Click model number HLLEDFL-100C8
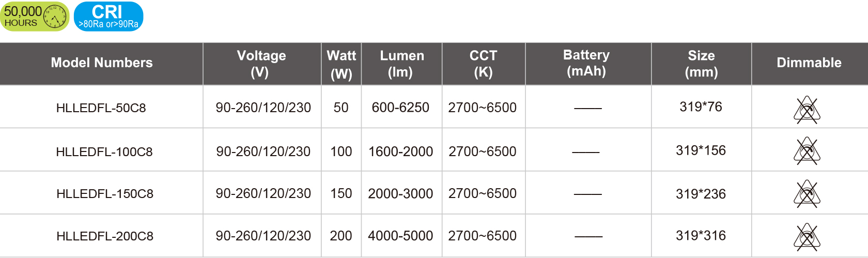The width and height of the screenshot is (868, 258). [x=104, y=152]
